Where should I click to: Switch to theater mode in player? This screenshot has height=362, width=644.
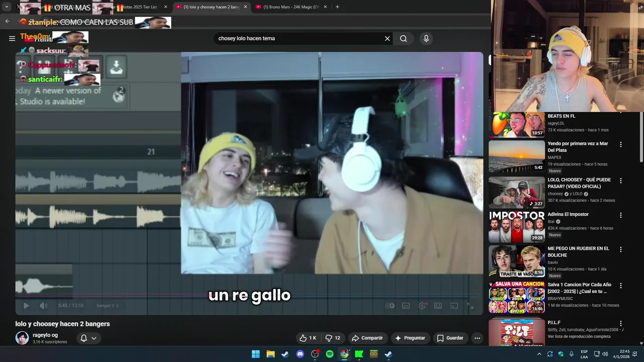pos(438,305)
